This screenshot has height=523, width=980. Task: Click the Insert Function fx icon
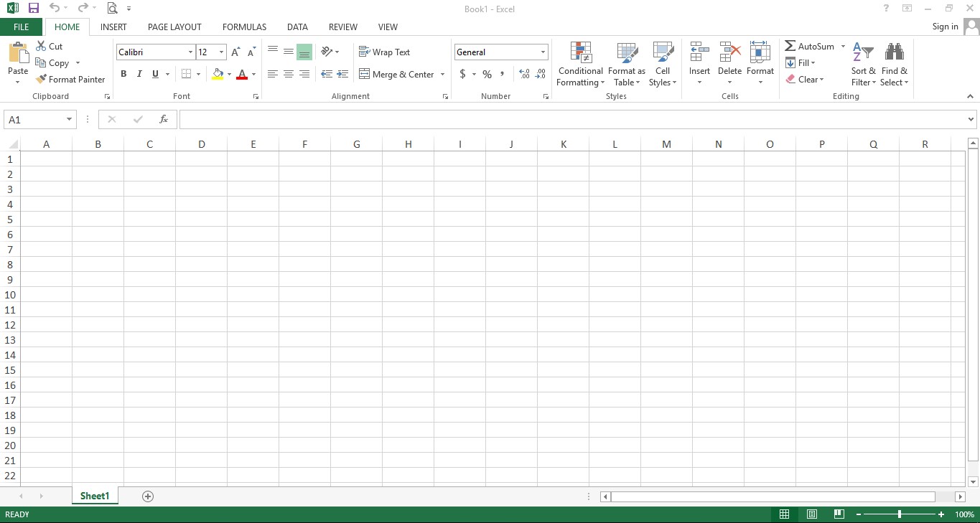164,119
